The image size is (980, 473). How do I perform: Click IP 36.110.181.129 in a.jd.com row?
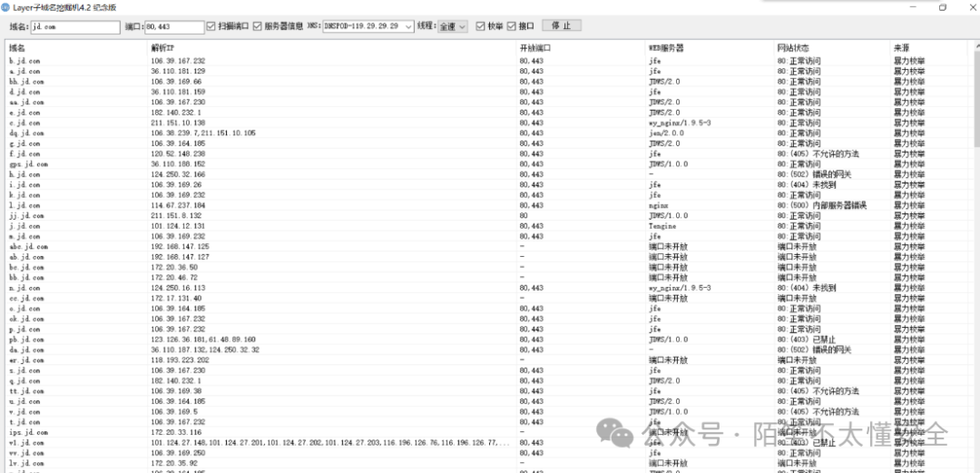(x=178, y=72)
